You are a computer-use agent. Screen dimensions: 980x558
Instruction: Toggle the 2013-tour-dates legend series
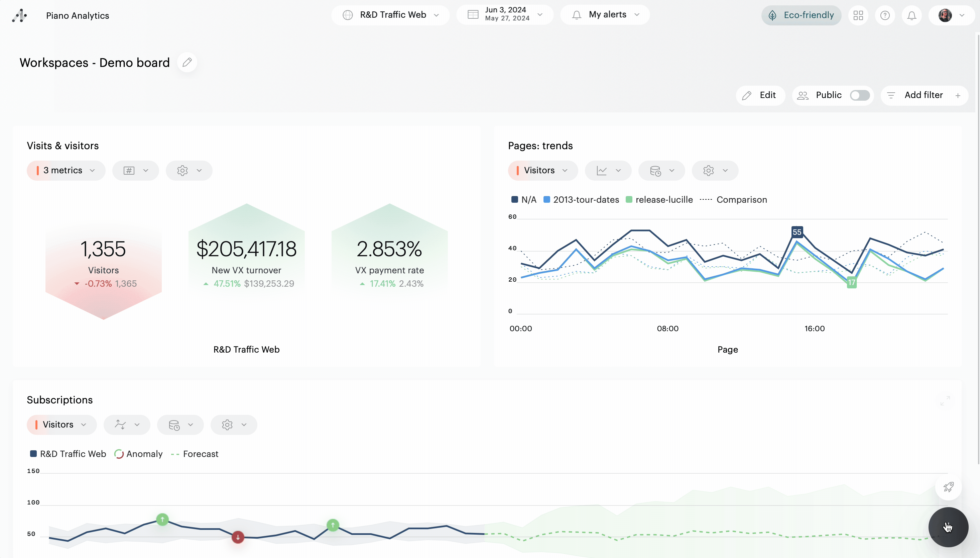[x=581, y=200]
